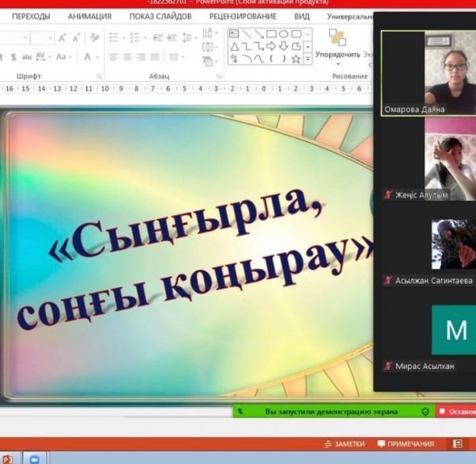Click the PowerPoint taskbar icon

8,458
